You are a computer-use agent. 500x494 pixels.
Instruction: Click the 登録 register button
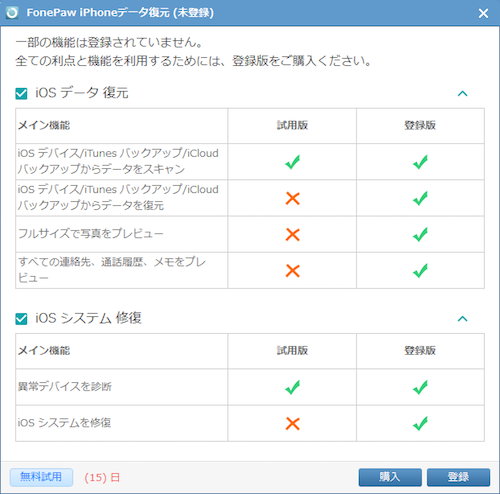pos(458,477)
